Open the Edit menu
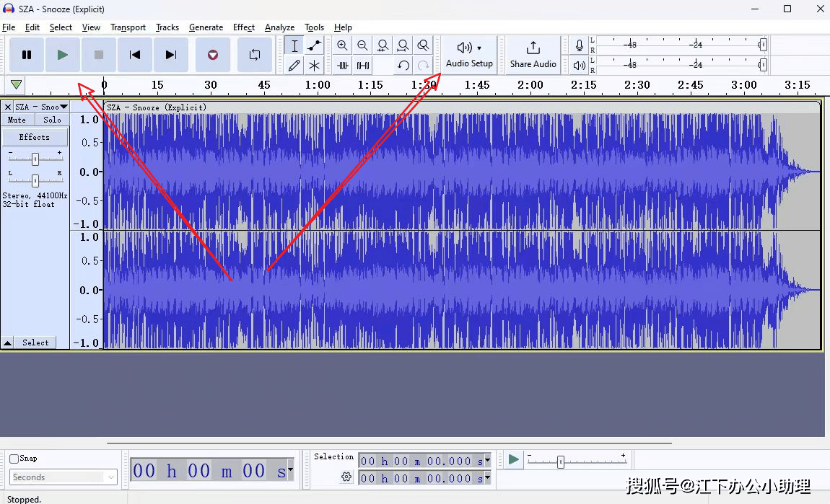The height and width of the screenshot is (504, 830). click(32, 27)
